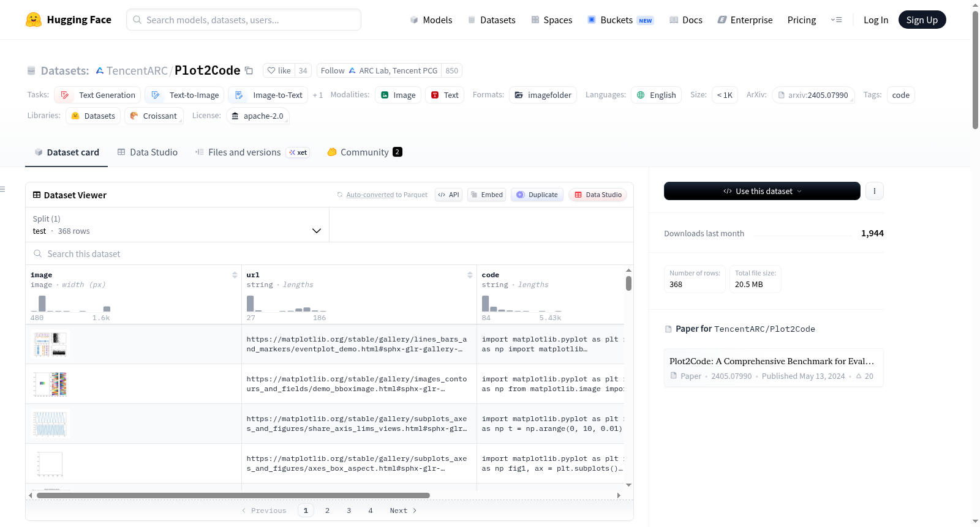
Task: Click the code lengths histogram
Action: [522, 304]
